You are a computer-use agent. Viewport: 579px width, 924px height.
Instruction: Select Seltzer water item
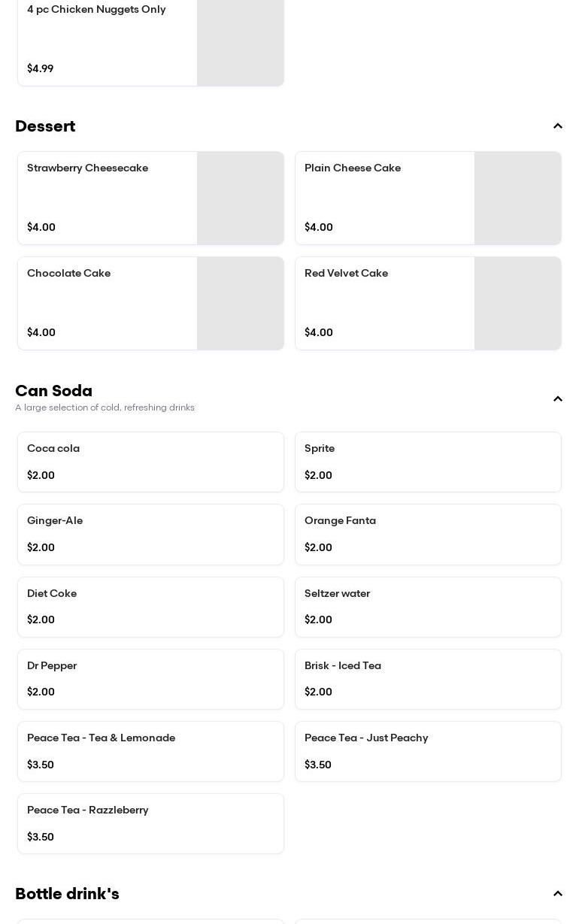click(x=428, y=607)
